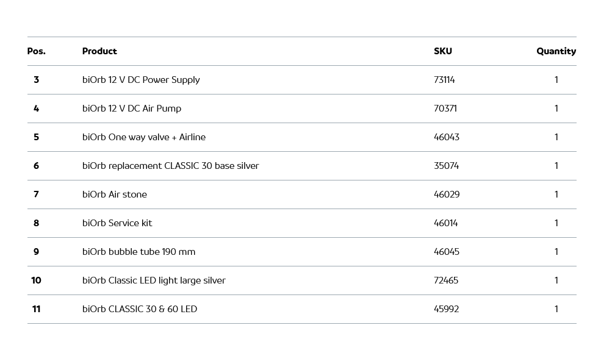This screenshot has width=601, height=364.
Task: Pick SKU 35074
Action: coord(446,166)
